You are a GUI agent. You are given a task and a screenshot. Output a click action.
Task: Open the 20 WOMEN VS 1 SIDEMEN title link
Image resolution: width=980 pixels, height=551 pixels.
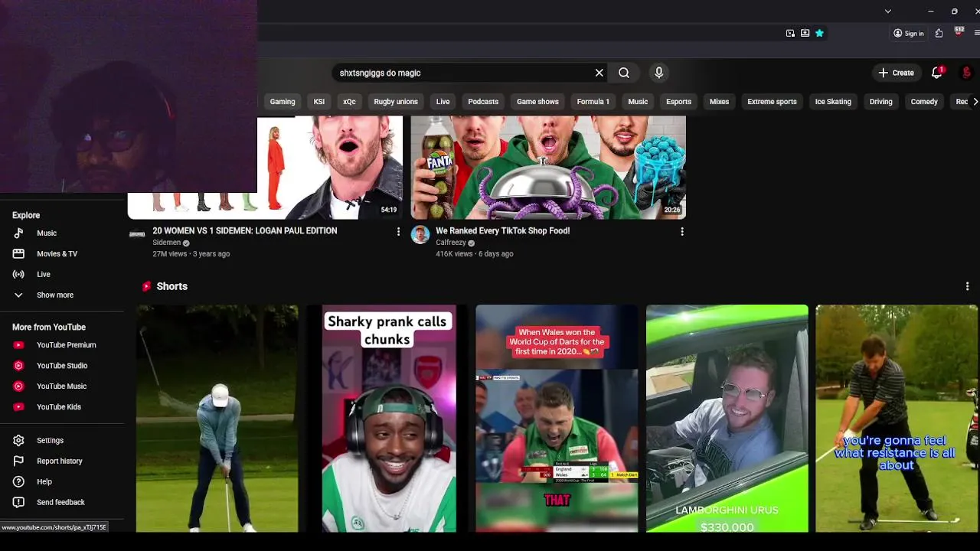tap(245, 230)
